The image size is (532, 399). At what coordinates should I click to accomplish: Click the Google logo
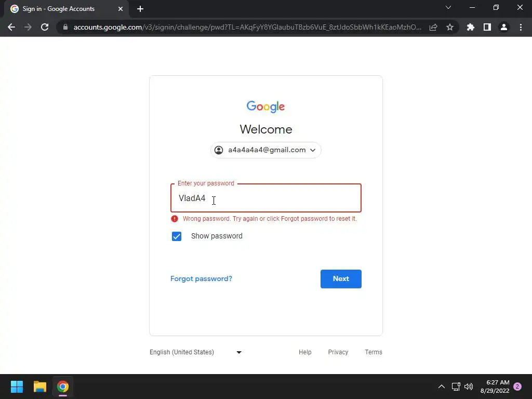click(265, 107)
